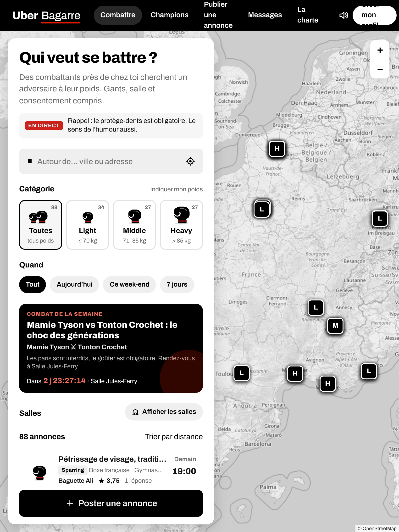The width and height of the screenshot is (399, 532).
Task: Open the L marker near Toulouse
Action: coord(241,373)
